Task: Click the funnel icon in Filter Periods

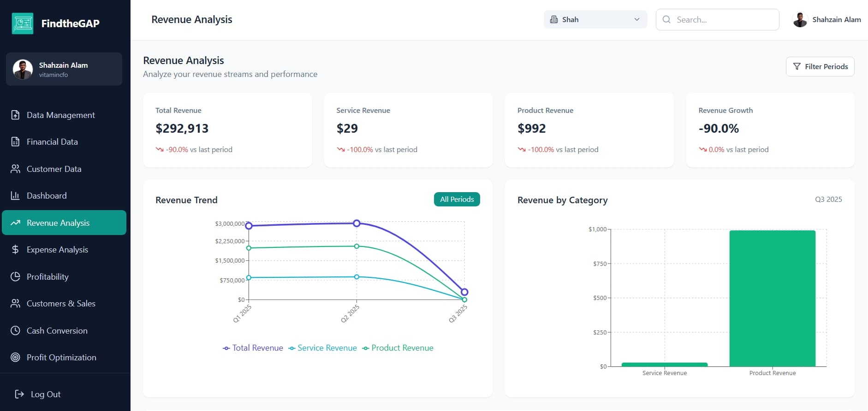Action: 797,66
